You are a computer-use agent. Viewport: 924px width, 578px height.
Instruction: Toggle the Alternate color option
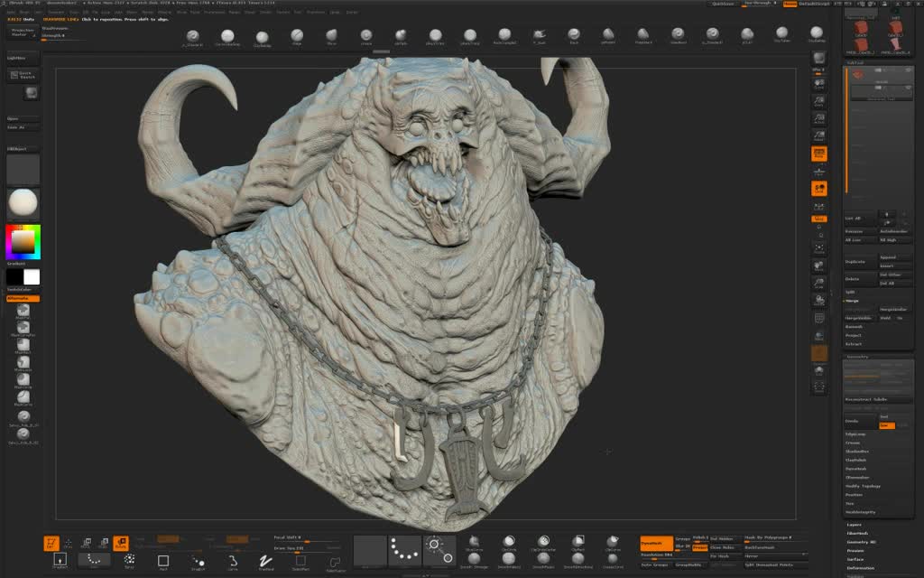coord(23,298)
